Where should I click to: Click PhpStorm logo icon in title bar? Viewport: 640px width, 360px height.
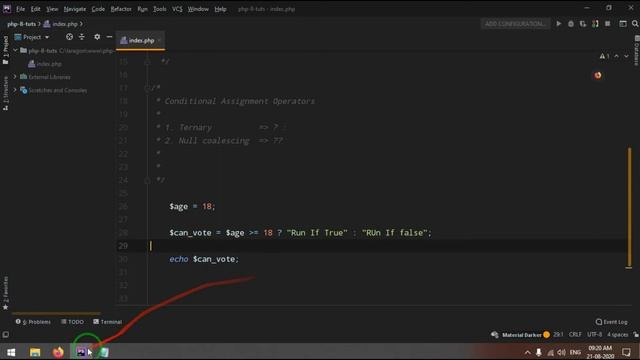tap(7, 9)
